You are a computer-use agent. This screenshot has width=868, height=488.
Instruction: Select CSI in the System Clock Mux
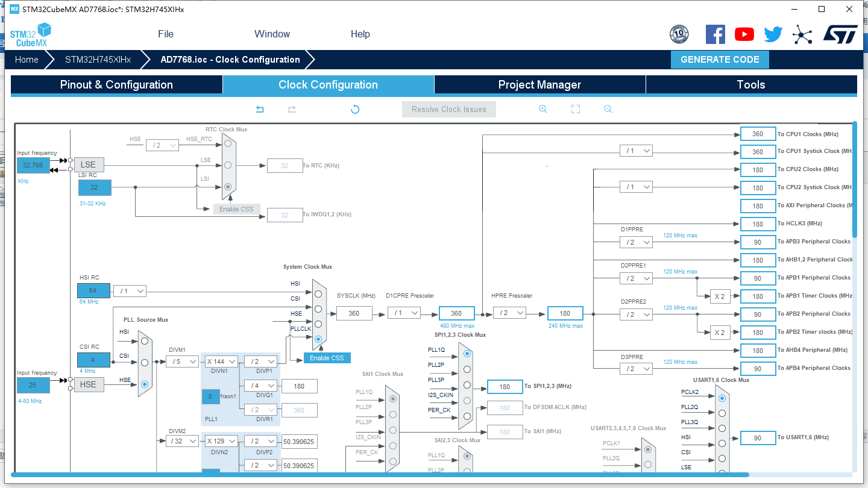pos(318,308)
